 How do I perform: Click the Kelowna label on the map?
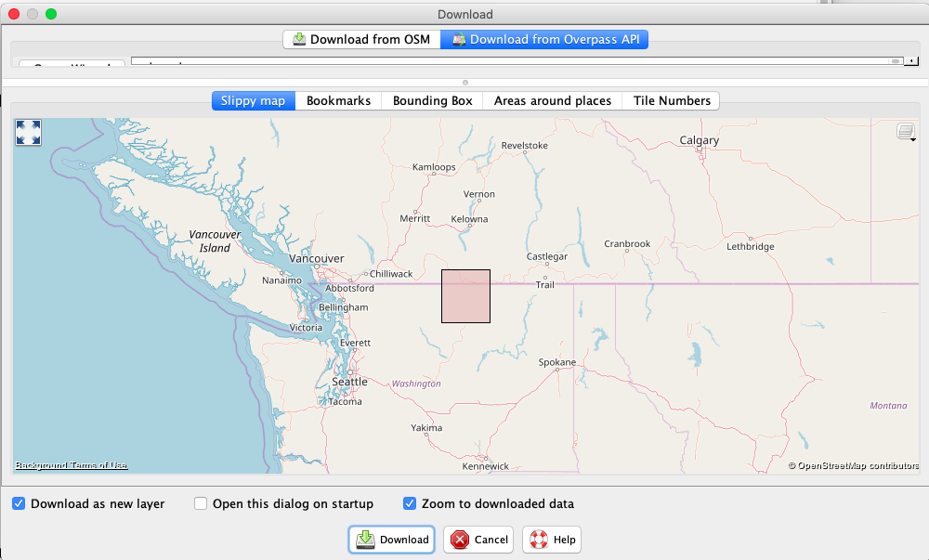[469, 219]
